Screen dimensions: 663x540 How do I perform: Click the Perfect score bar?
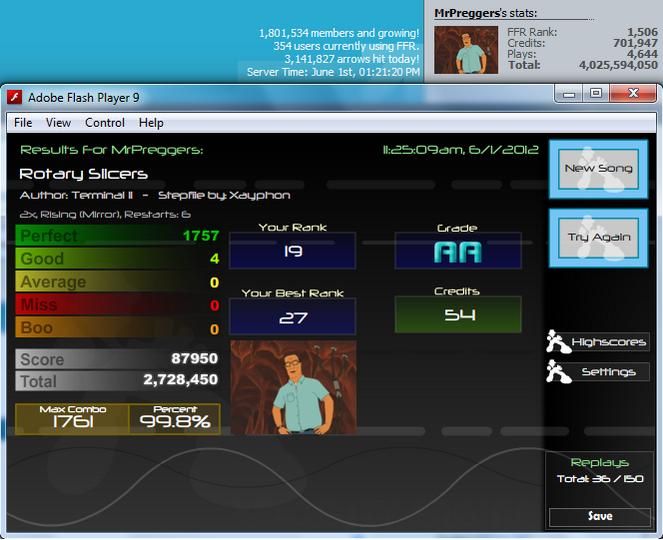pyautogui.click(x=118, y=235)
